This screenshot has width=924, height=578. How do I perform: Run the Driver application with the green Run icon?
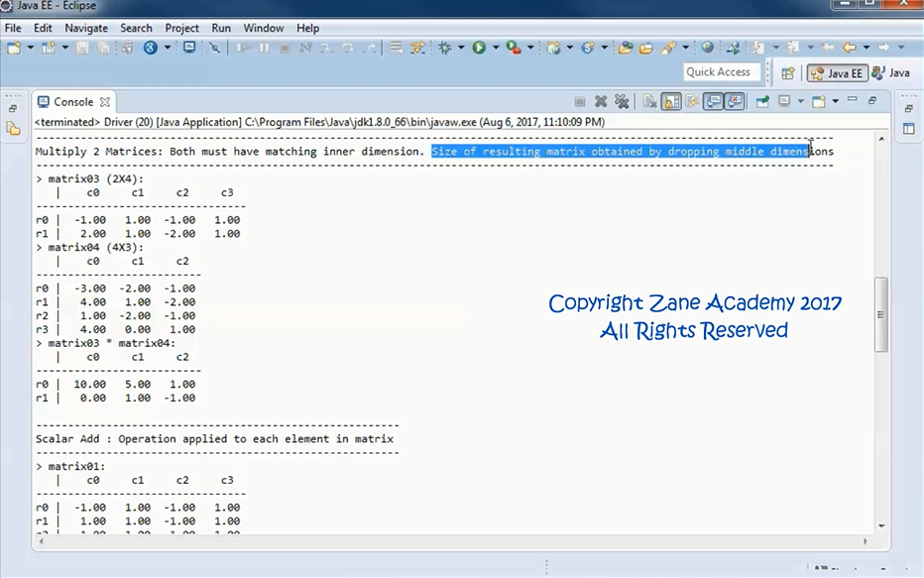point(480,47)
